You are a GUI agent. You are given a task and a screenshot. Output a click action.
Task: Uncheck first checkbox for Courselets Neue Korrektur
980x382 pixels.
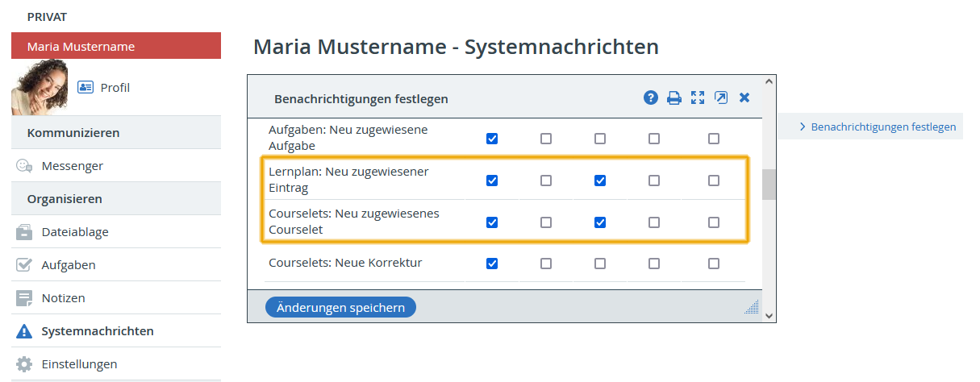point(492,263)
